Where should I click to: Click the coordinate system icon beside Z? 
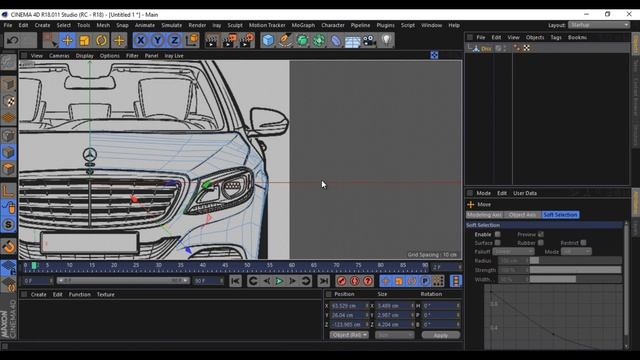(x=192, y=40)
